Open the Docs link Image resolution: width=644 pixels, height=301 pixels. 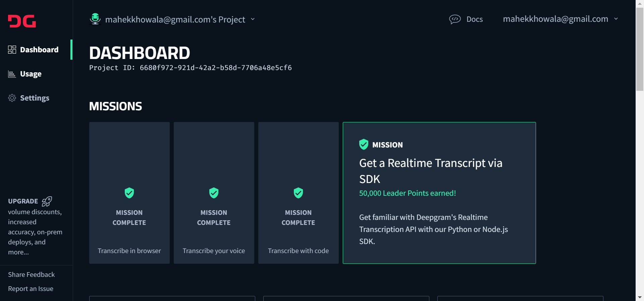pyautogui.click(x=475, y=19)
